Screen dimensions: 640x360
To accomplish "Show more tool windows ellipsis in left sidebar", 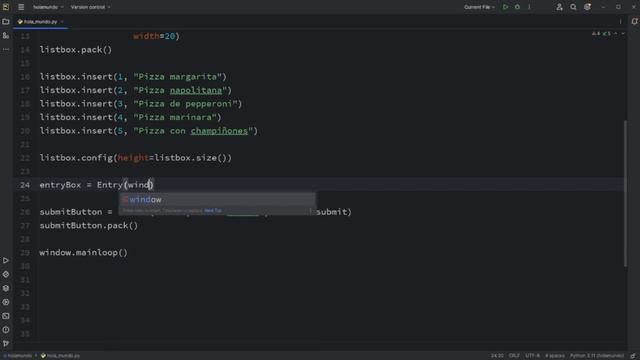I will (x=6, y=49).
